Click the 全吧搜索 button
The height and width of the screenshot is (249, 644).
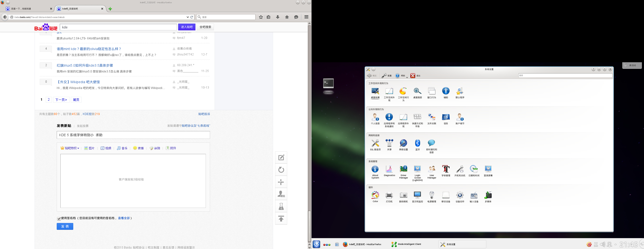205,27
